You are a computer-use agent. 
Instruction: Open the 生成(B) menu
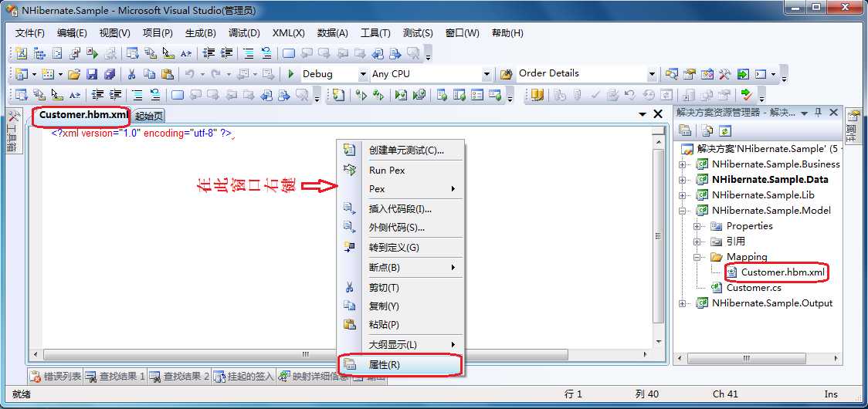(x=200, y=33)
